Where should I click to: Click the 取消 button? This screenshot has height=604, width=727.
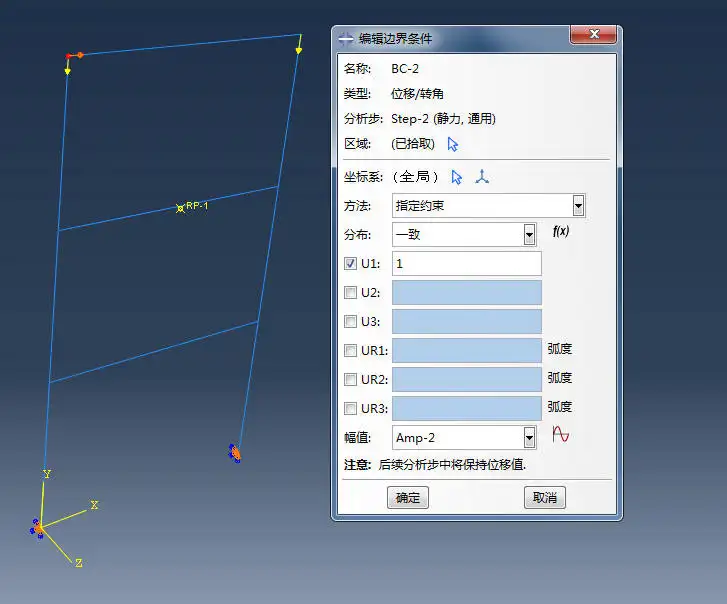click(x=545, y=497)
